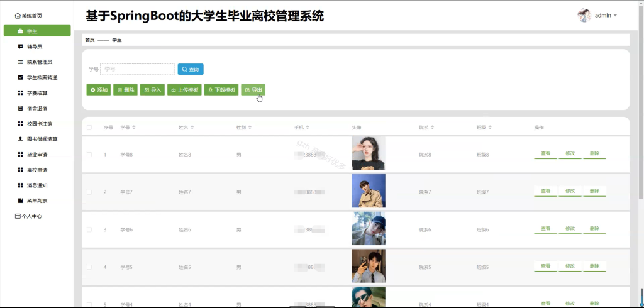Tick the checkbox for row 学号7
This screenshot has height=308, width=644.
pos(89,192)
